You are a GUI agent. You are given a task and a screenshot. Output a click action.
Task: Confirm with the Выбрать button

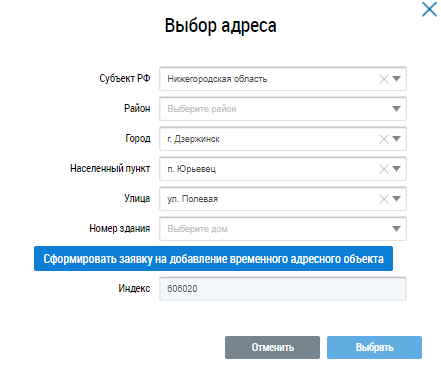(374, 347)
